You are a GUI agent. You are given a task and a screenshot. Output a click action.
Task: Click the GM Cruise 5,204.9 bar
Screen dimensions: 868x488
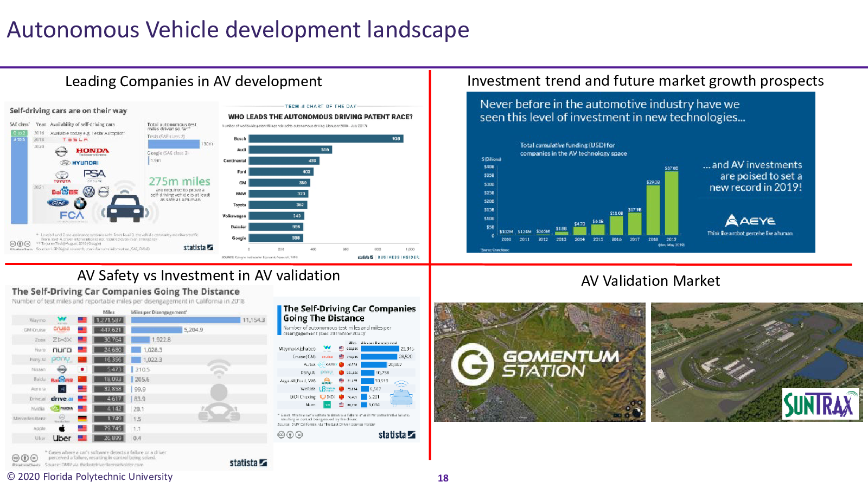coord(156,330)
